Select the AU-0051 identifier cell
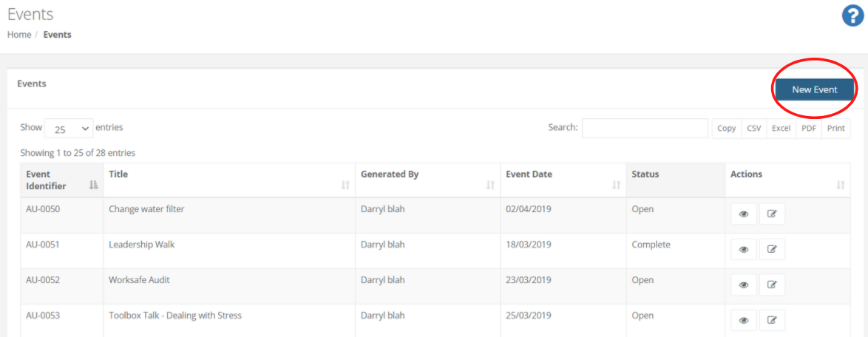 [x=62, y=251]
